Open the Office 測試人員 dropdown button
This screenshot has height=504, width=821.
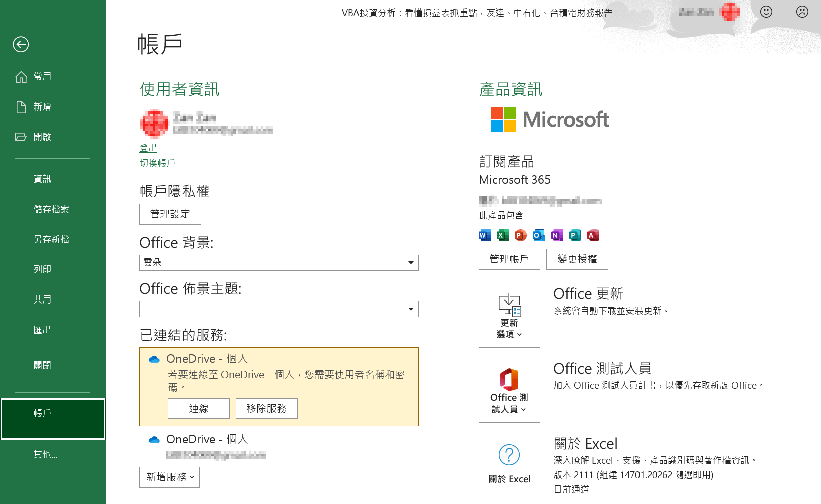(x=509, y=391)
